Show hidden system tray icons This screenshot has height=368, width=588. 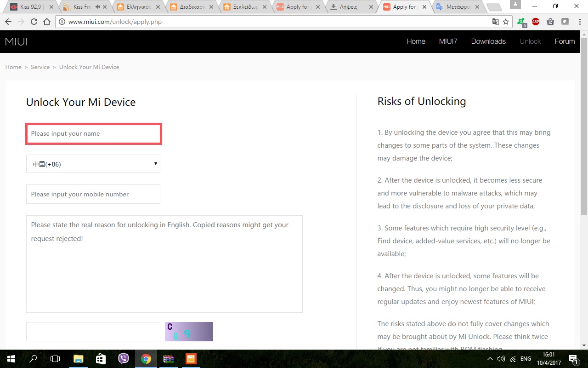pos(490,359)
